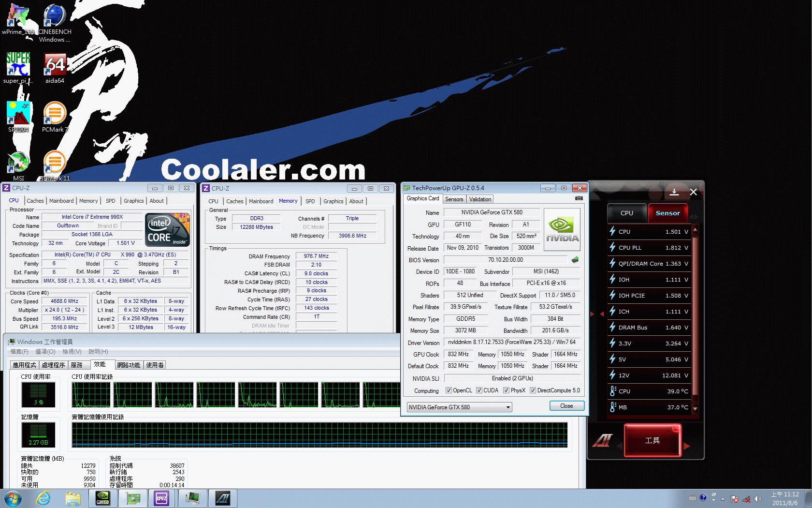812x508 pixels.
Task: Click the 2.27 GB memory gauge
Action: [x=38, y=434]
